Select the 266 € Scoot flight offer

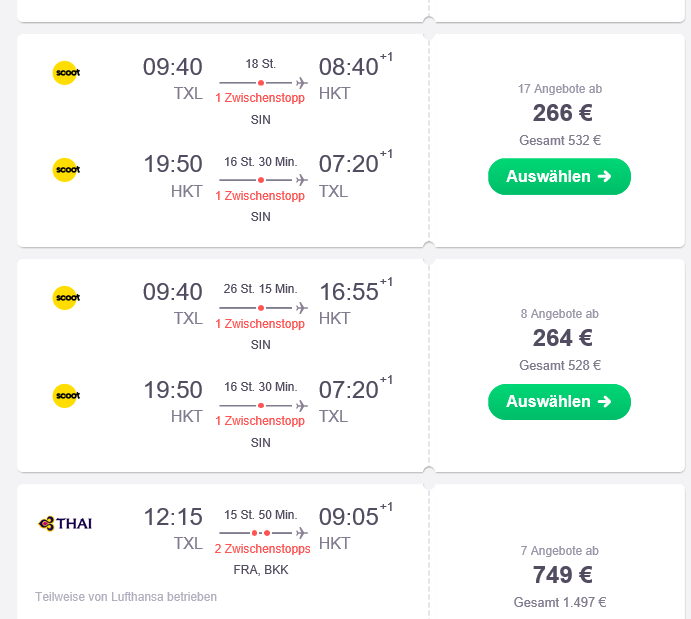(x=559, y=176)
